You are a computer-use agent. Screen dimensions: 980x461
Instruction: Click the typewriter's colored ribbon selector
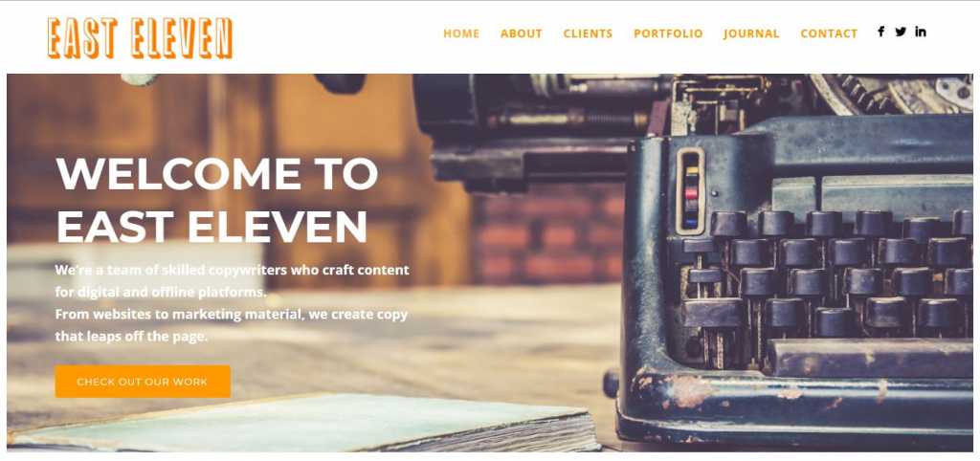[x=690, y=191]
